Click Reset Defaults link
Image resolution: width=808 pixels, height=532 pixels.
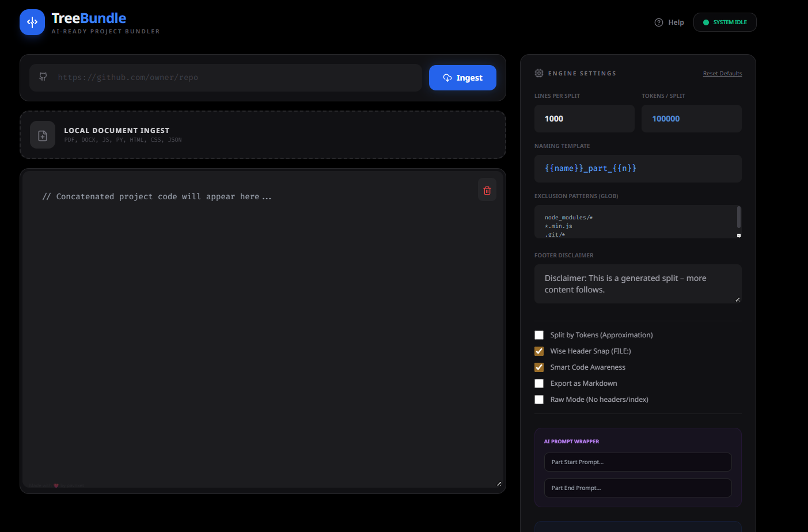click(722, 74)
